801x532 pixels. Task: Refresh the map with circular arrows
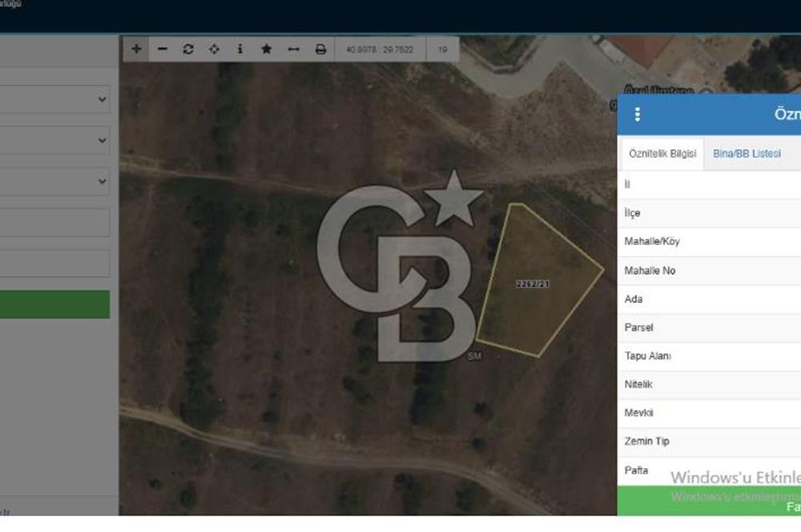188,49
